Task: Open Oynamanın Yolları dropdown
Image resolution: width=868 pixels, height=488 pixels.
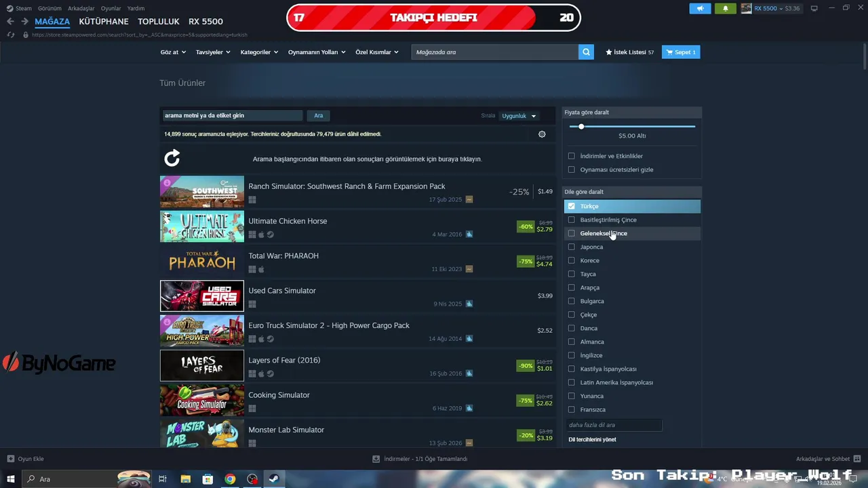Action: (317, 52)
